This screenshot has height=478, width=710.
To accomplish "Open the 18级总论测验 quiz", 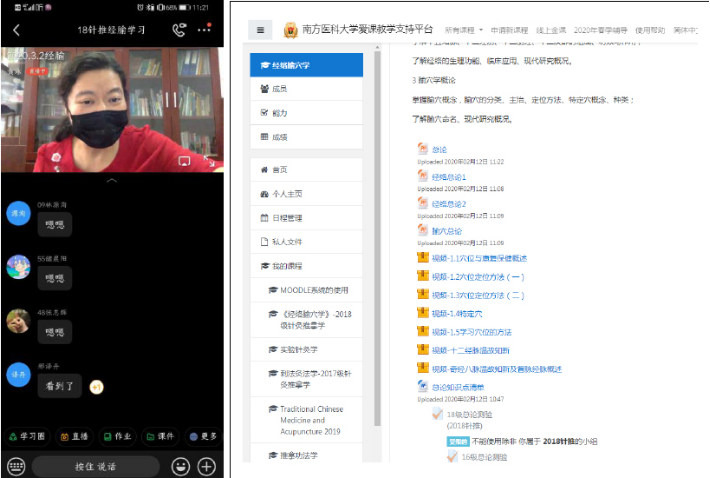I will pos(470,414).
